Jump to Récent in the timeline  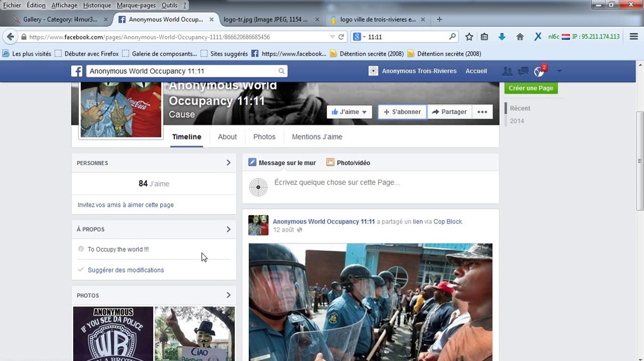tap(520, 108)
